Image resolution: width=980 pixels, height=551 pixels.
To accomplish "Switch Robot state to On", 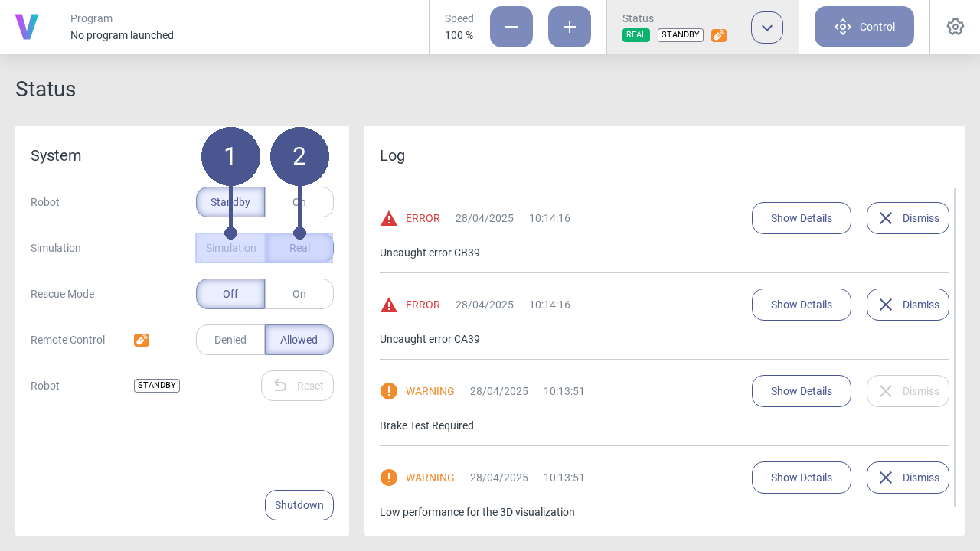I will (299, 202).
